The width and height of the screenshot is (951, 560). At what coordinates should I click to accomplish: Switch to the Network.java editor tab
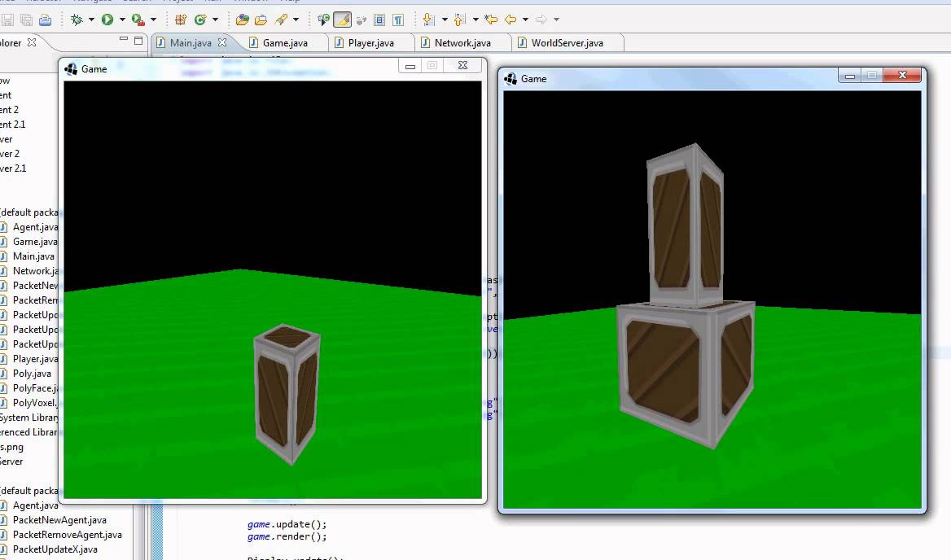click(462, 43)
